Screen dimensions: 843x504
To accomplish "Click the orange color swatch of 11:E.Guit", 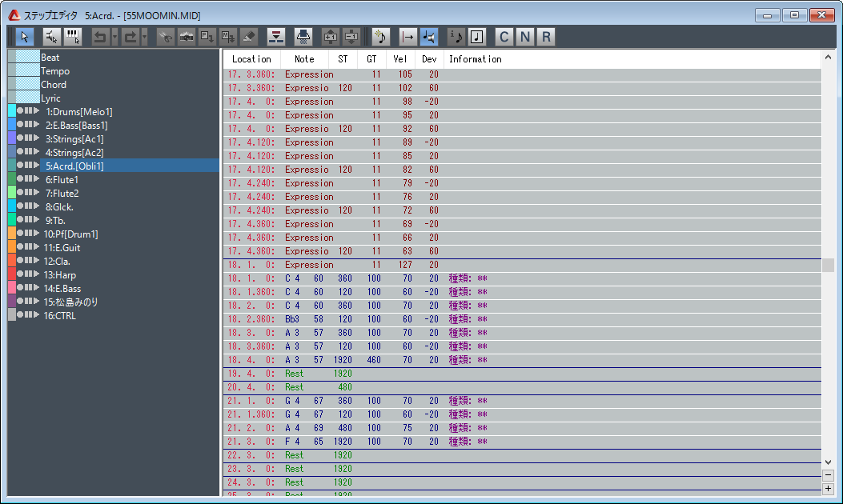I will click(x=12, y=248).
